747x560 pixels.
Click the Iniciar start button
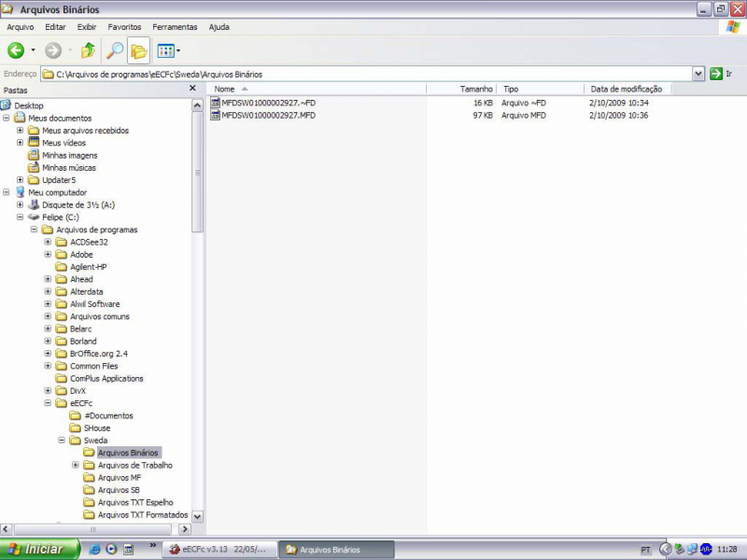tap(38, 550)
